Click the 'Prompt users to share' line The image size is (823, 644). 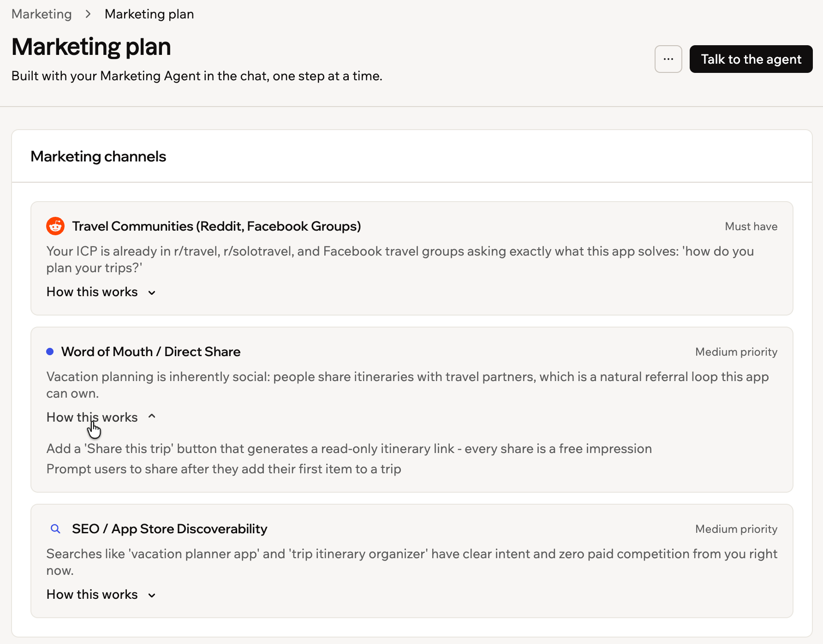[x=224, y=469]
